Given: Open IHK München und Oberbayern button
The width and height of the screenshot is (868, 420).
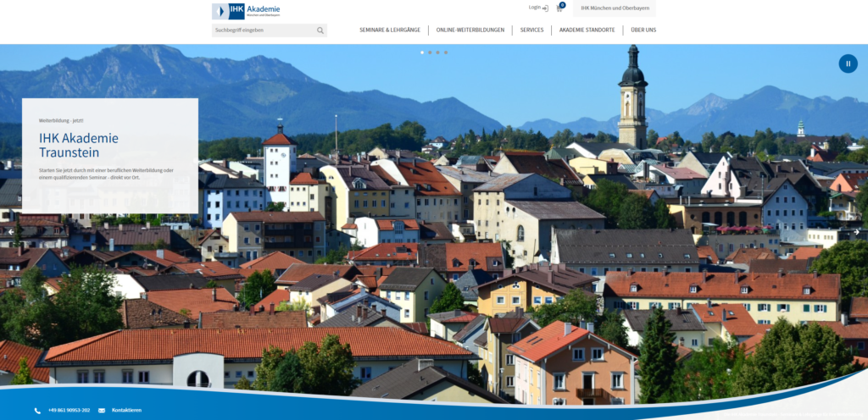Looking at the screenshot, I should (x=614, y=8).
